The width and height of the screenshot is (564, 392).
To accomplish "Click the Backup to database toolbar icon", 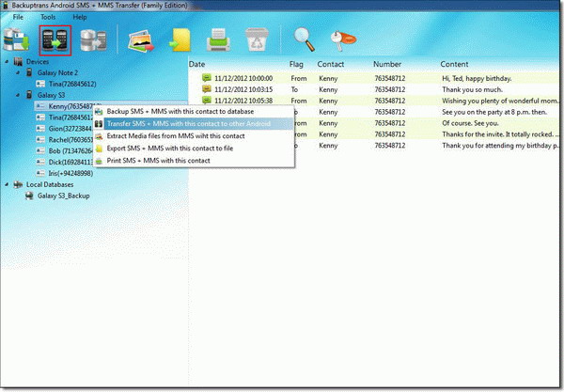I will pyautogui.click(x=16, y=39).
